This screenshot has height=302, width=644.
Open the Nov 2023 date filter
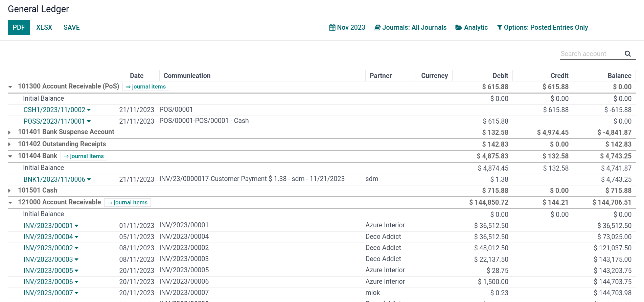click(x=347, y=27)
